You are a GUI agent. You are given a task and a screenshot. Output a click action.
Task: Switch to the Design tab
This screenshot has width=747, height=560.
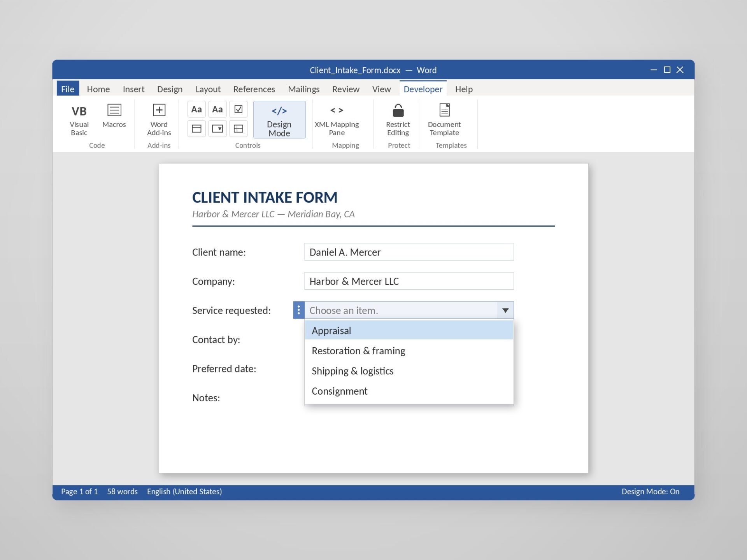(x=170, y=89)
